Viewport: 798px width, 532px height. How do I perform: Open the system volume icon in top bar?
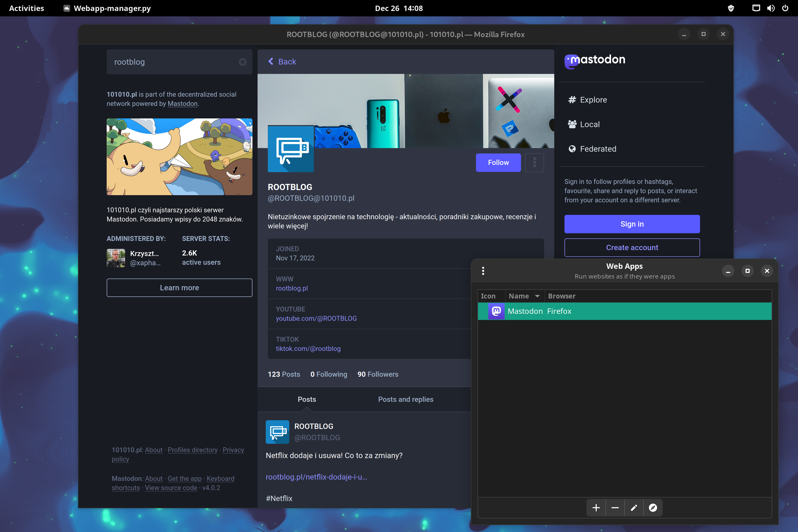[x=771, y=8]
